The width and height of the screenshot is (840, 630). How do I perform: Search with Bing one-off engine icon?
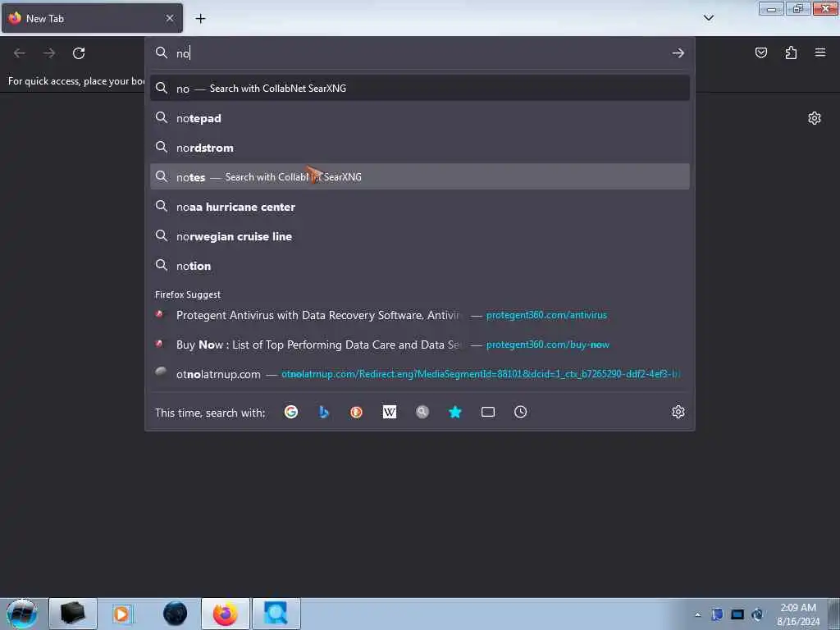pyautogui.click(x=323, y=412)
